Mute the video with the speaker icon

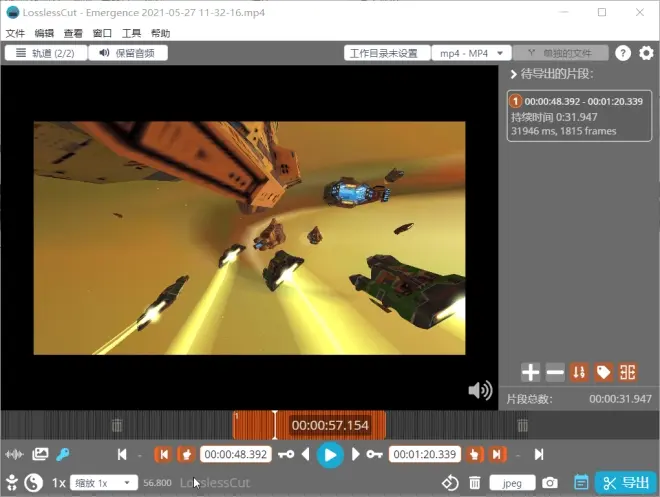pyautogui.click(x=480, y=391)
